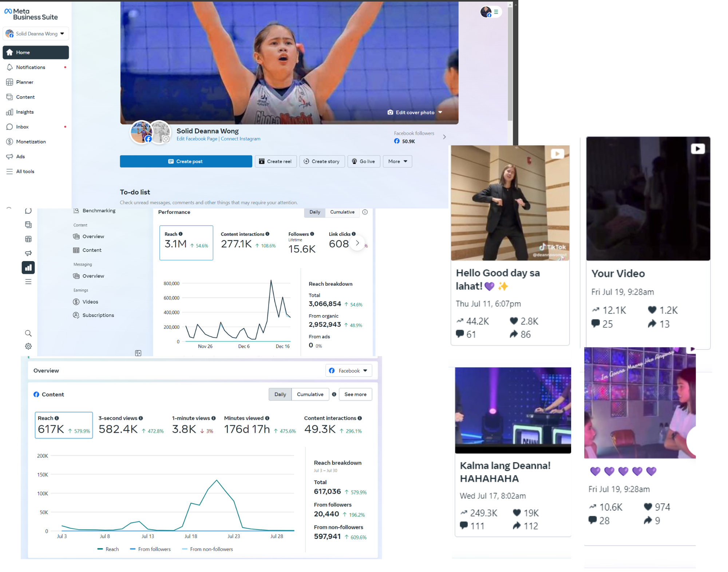Image resolution: width=728 pixels, height=572 pixels.
Task: Expand the More dropdown button
Action: (397, 162)
